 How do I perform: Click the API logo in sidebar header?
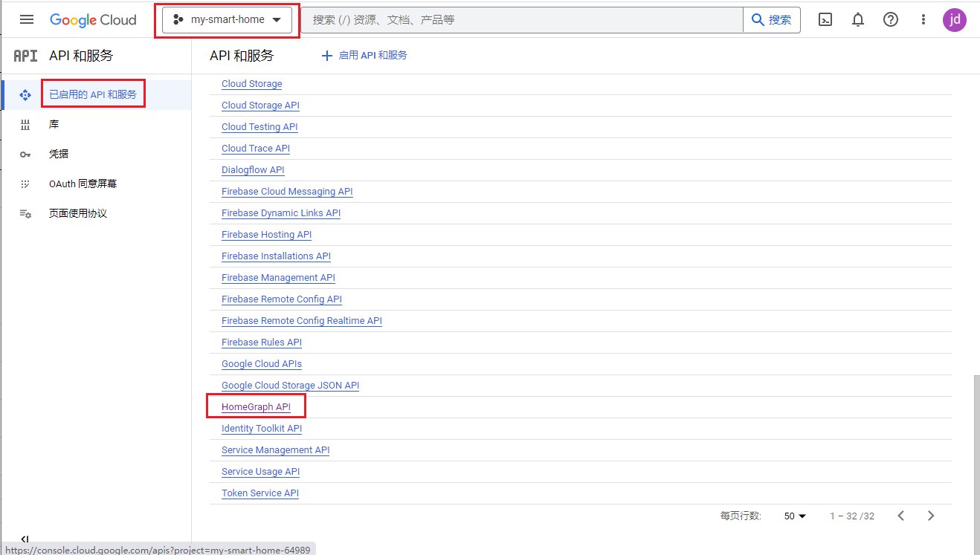coord(25,56)
